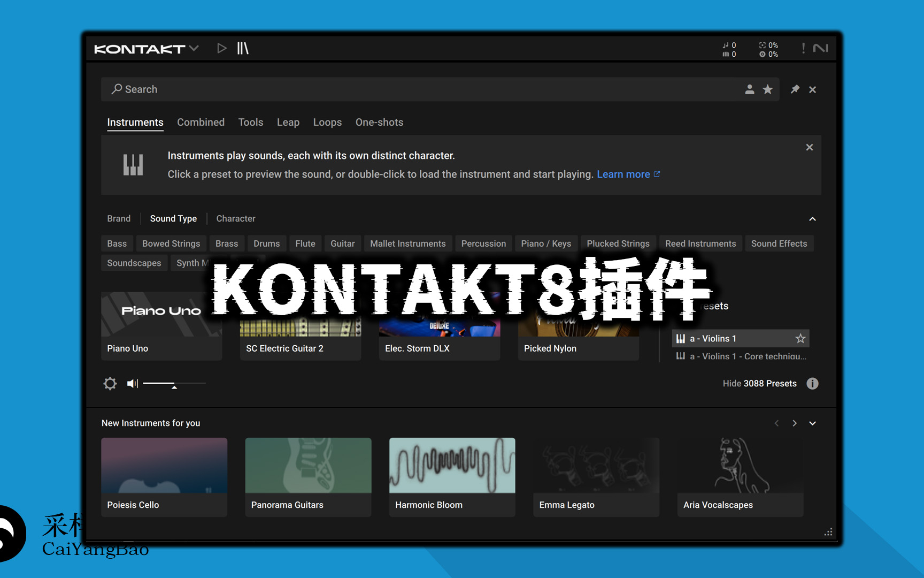
Task: Open preview settings gear icon
Action: (x=110, y=383)
